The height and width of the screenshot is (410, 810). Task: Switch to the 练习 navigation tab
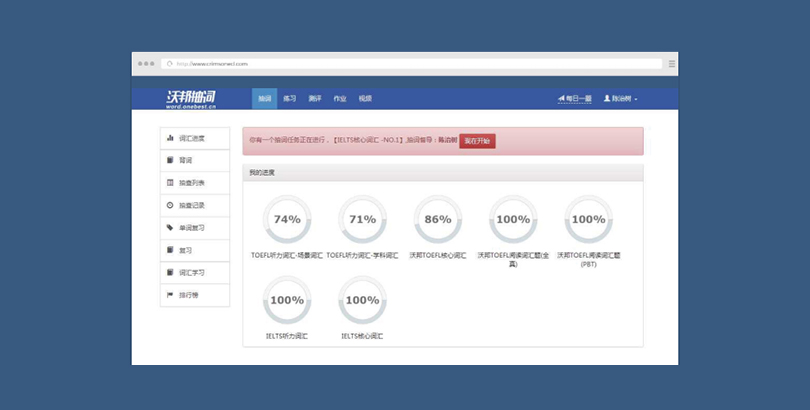[289, 99]
